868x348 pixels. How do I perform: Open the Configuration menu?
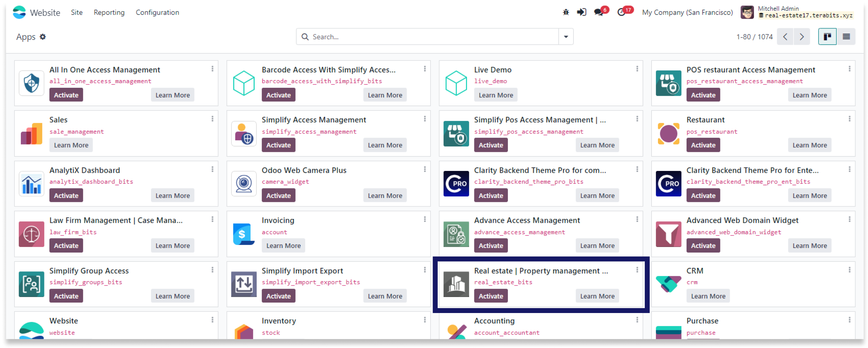click(x=158, y=13)
